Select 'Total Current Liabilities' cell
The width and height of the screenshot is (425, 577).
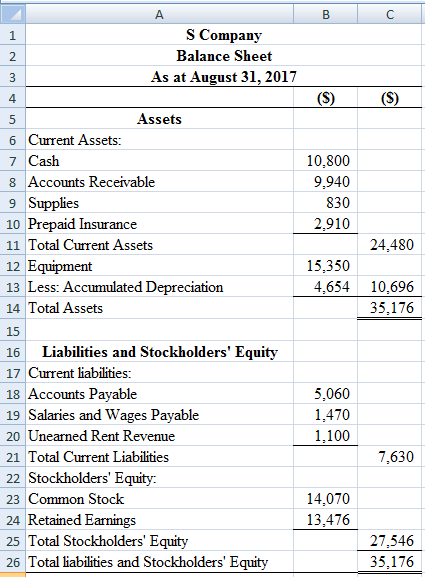[159, 457]
